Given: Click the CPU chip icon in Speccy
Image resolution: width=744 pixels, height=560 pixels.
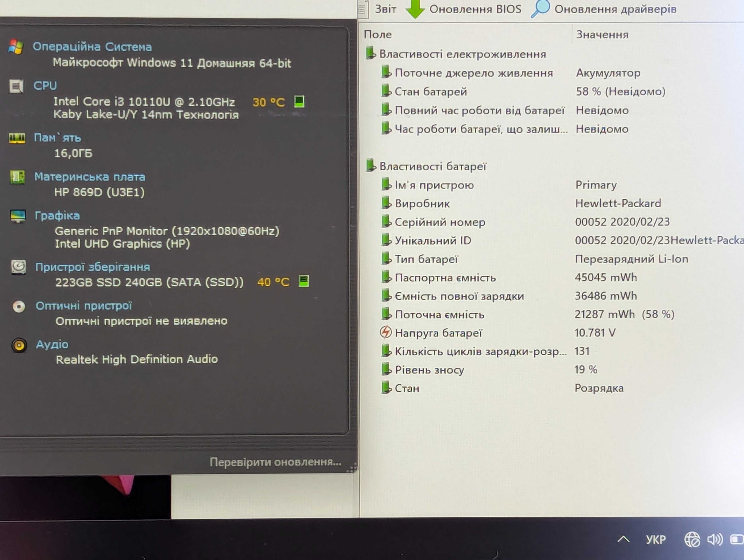Looking at the screenshot, I should point(16,86).
